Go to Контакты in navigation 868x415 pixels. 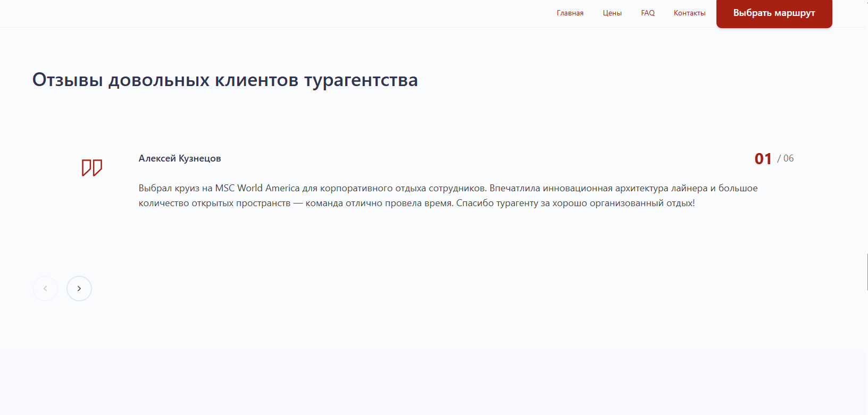689,13
